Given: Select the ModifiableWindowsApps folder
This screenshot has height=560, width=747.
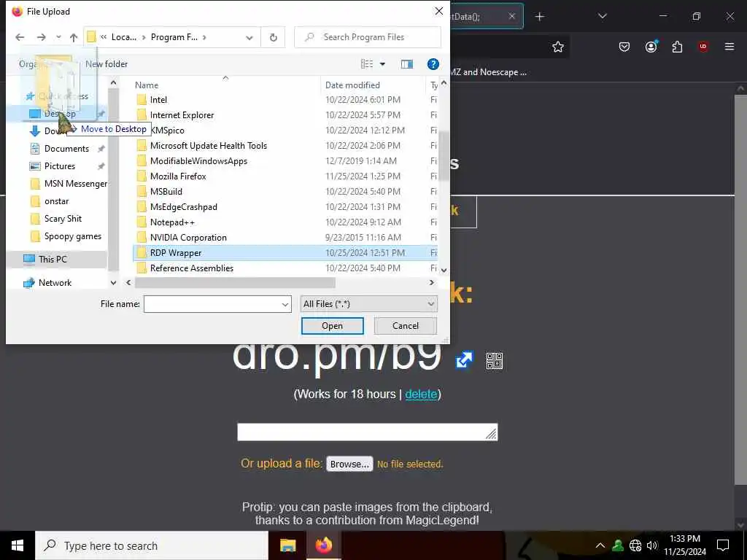Looking at the screenshot, I should point(198,161).
